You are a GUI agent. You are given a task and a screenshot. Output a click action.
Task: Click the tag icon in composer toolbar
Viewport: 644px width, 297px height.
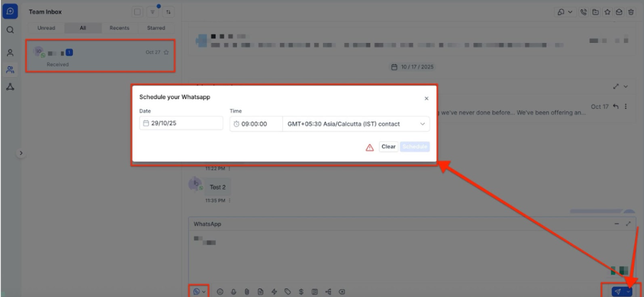pyautogui.click(x=288, y=291)
